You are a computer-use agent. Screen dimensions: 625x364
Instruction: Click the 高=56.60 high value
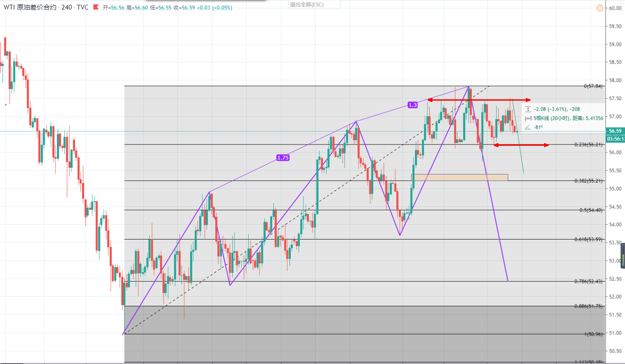(137, 8)
